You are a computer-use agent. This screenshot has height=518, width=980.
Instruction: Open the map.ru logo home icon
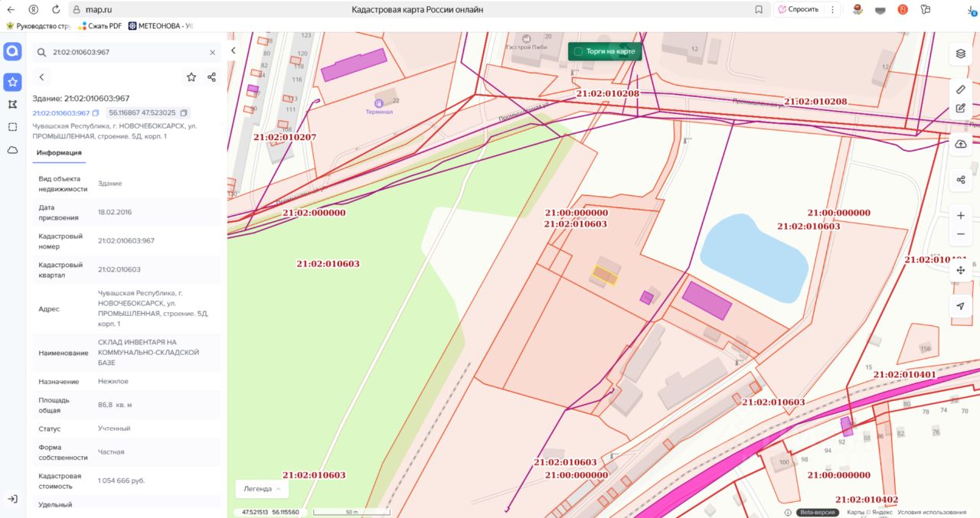coord(13,51)
